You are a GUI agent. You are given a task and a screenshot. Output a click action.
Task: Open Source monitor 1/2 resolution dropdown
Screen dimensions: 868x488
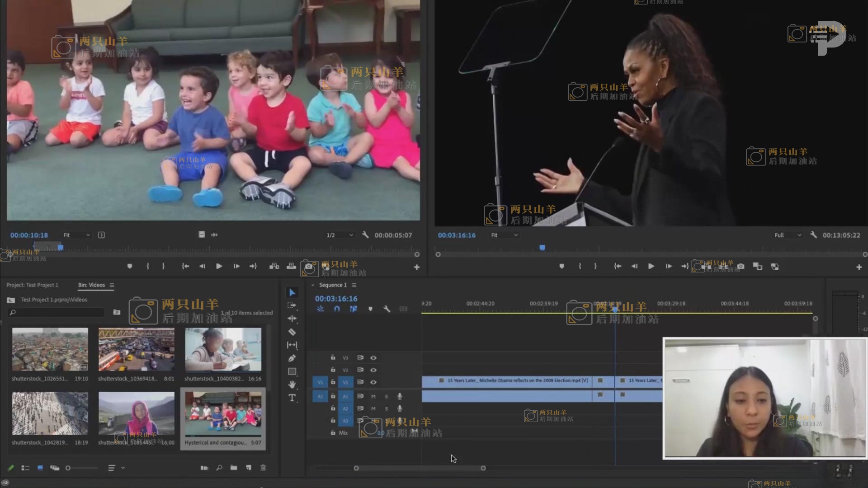pyautogui.click(x=340, y=235)
